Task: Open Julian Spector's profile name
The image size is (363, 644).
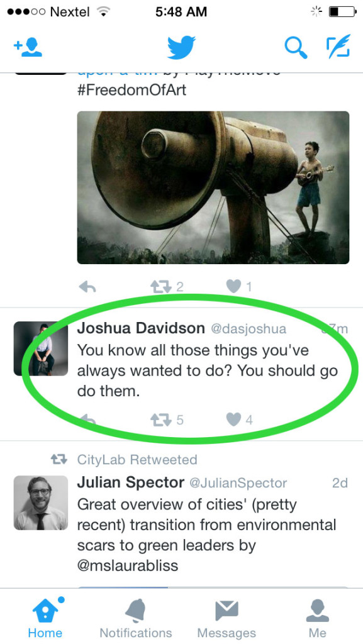Action: tap(131, 482)
